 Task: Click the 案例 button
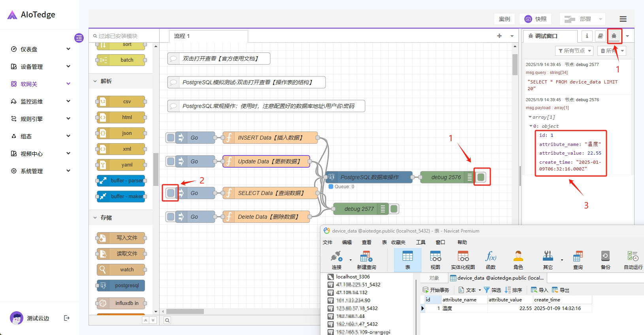[504, 19]
